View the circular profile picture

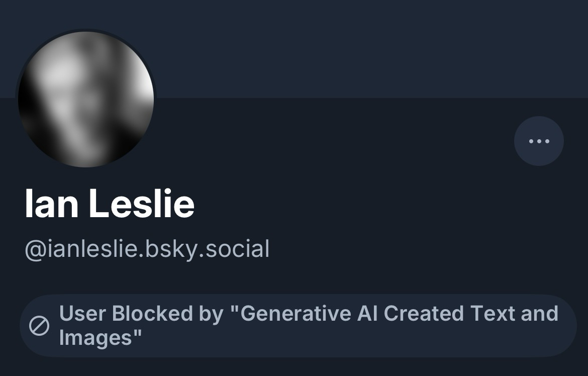86,99
